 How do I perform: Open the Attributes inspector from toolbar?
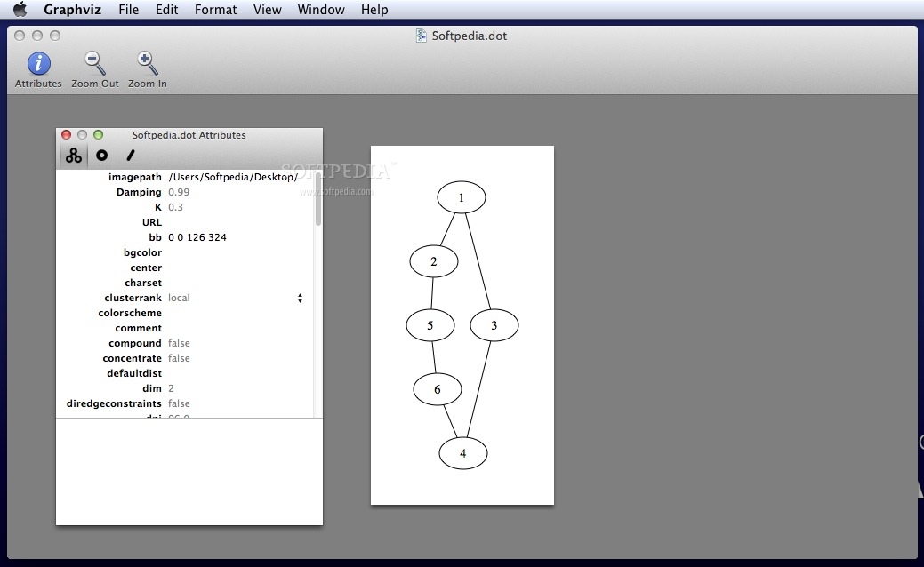click(x=38, y=70)
